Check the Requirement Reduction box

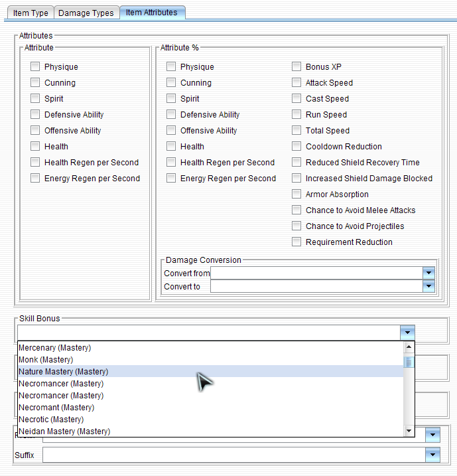tap(296, 242)
